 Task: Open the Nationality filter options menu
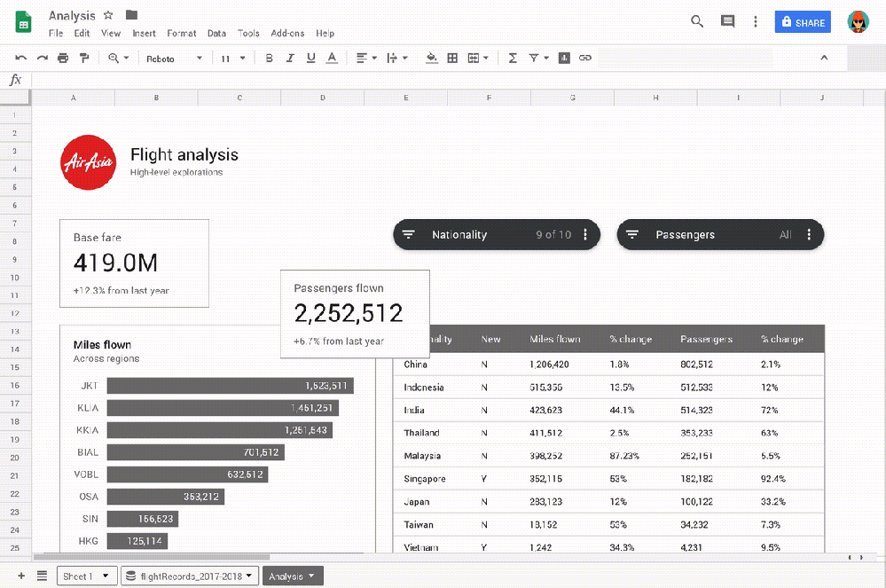click(x=584, y=234)
